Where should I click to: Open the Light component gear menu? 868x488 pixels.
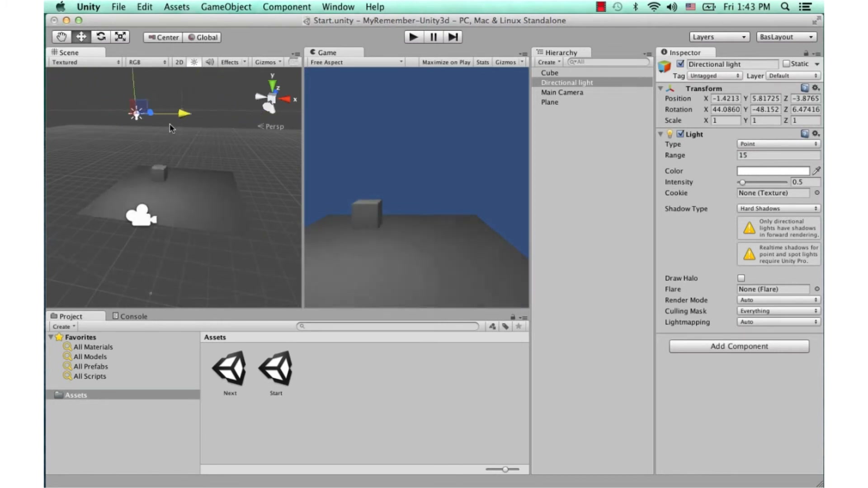click(x=816, y=134)
